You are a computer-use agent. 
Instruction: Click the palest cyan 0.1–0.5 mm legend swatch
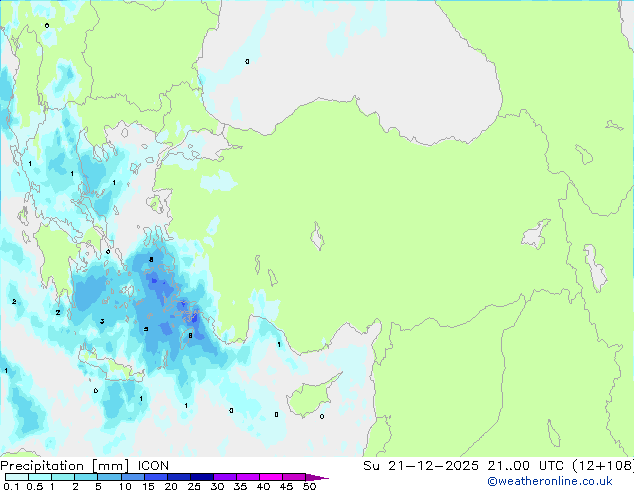click(17, 477)
